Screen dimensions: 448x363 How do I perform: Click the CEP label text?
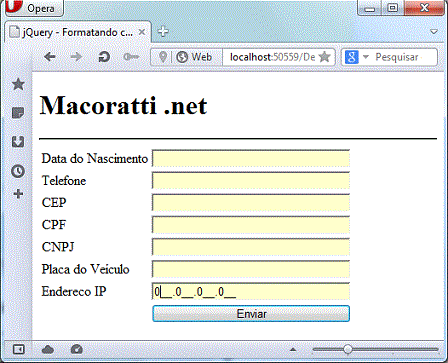(x=54, y=202)
